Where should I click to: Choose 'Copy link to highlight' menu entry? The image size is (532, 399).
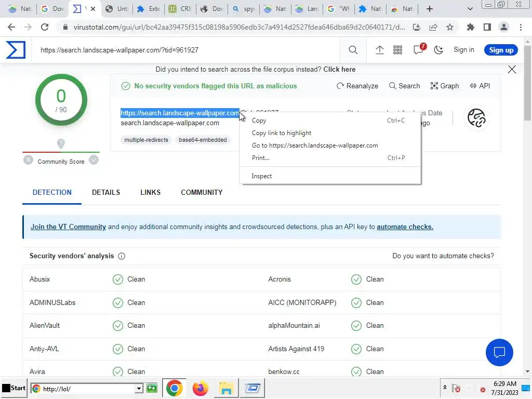(x=330, y=133)
